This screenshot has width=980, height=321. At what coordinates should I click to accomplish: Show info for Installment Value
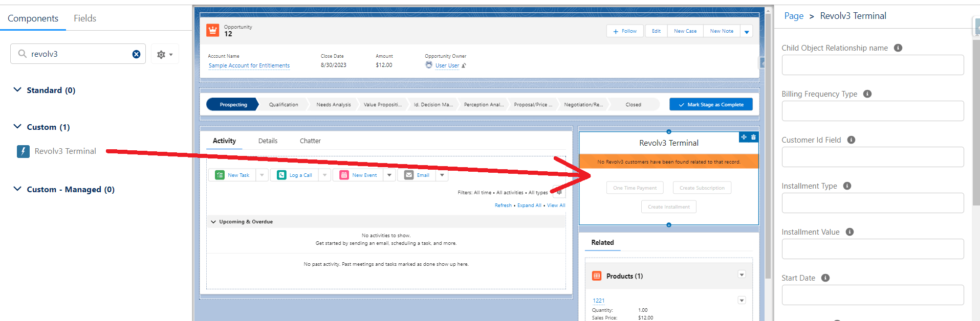(x=850, y=232)
